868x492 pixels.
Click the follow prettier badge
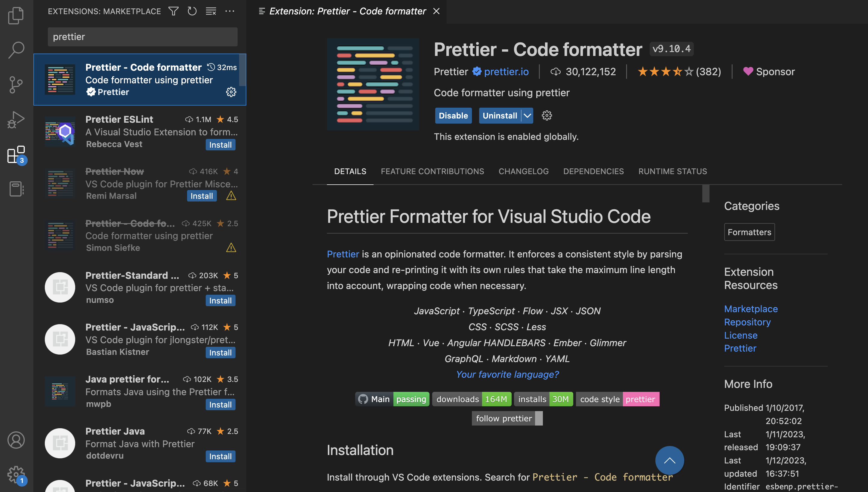pos(507,418)
